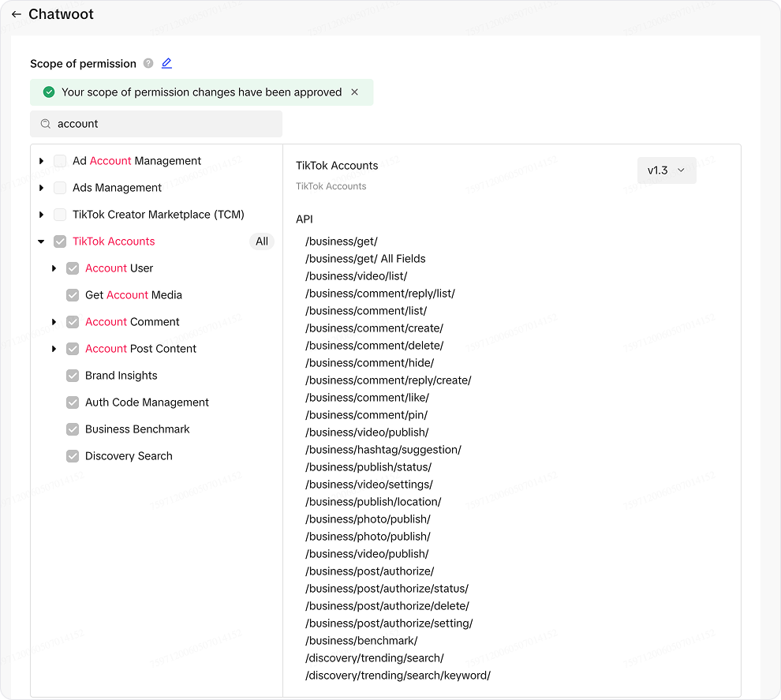Click the /business/comment/hide/ entry
Image resolution: width=781 pixels, height=700 pixels.
tap(369, 363)
